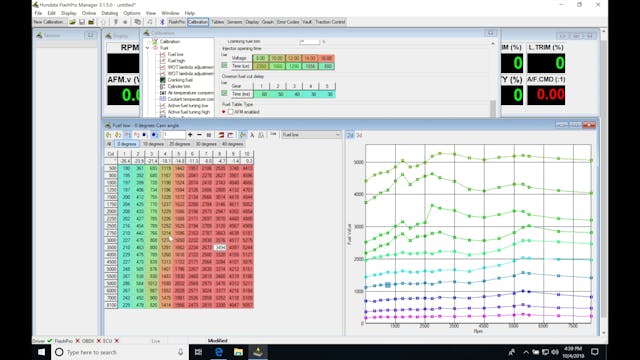The width and height of the screenshot is (640, 360).
Task: Click the triangle scale icon in table toolbar
Action: tap(261, 135)
